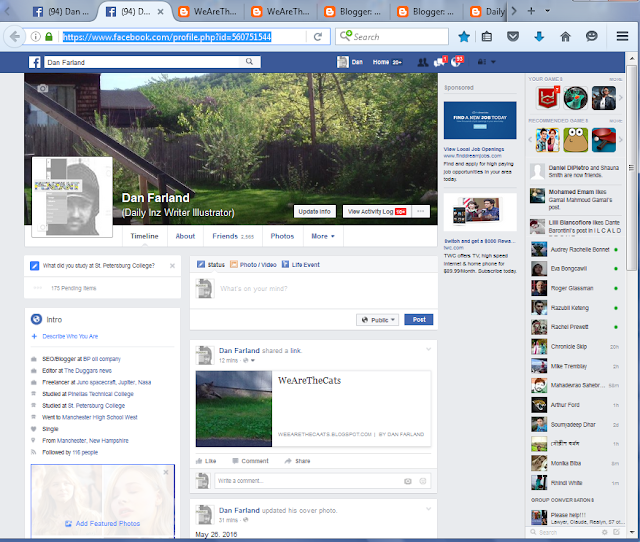The image size is (640, 542).
Task: Click Describe Who You Are link
Action: coord(70,337)
